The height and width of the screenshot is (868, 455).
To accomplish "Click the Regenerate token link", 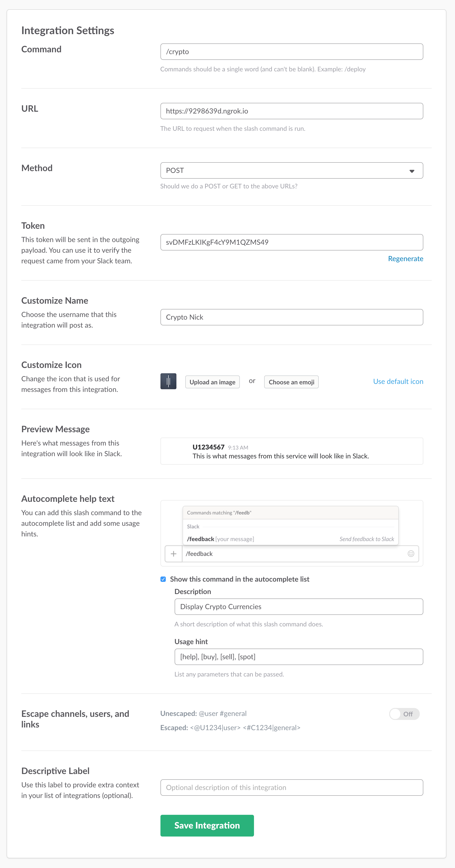I will 405,258.
